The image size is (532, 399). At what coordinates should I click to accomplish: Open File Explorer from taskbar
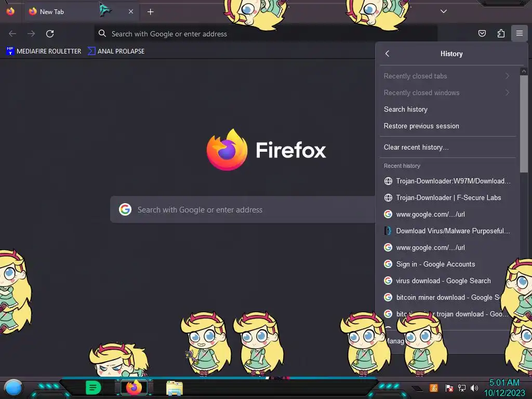175,388
